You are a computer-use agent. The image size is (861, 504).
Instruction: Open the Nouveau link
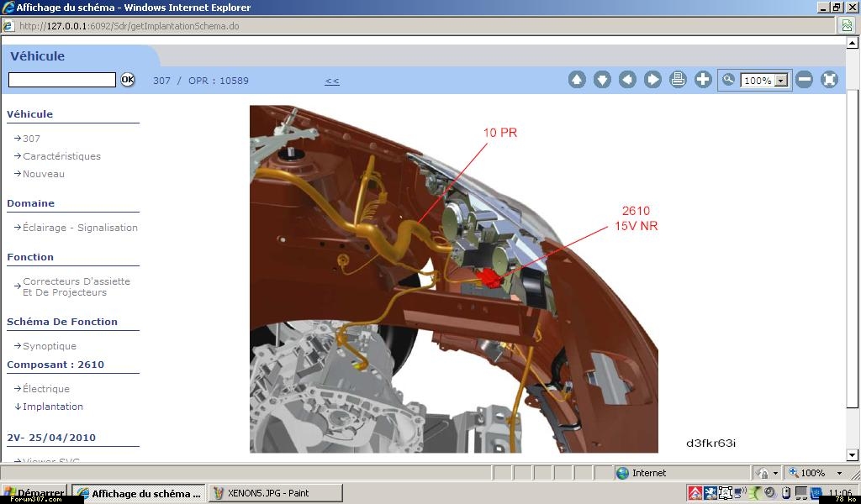(x=44, y=174)
